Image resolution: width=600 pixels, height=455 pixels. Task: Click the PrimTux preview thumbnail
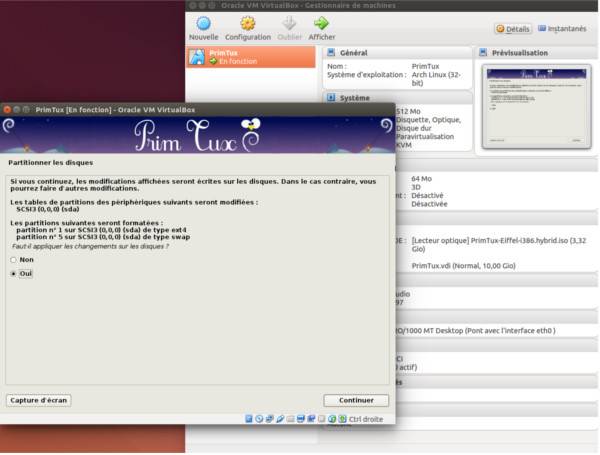(536, 107)
